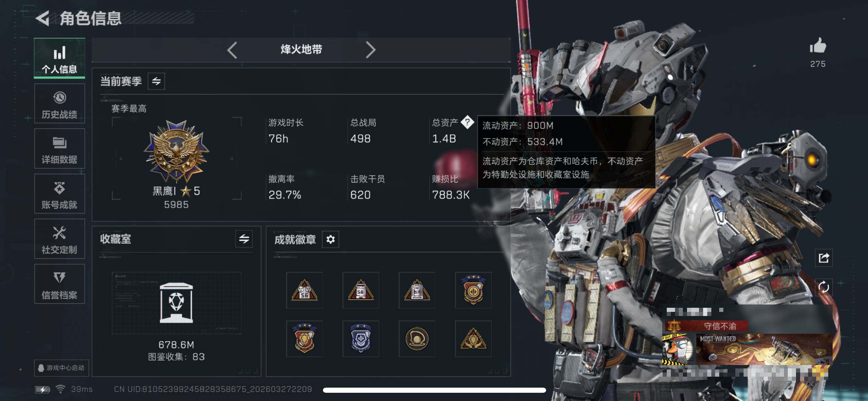Image resolution: width=868 pixels, height=401 pixels.
Task: Click the 游戏中心启动 button
Action: (x=61, y=368)
